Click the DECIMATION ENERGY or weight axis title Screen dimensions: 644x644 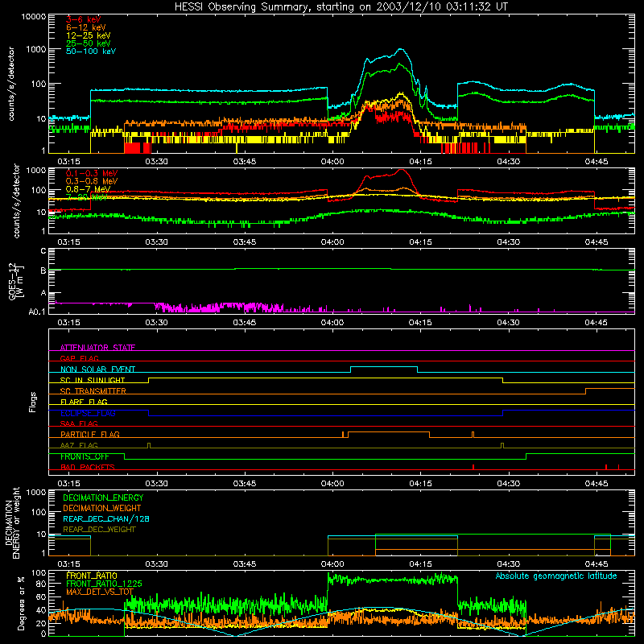pyautogui.click(x=12, y=522)
